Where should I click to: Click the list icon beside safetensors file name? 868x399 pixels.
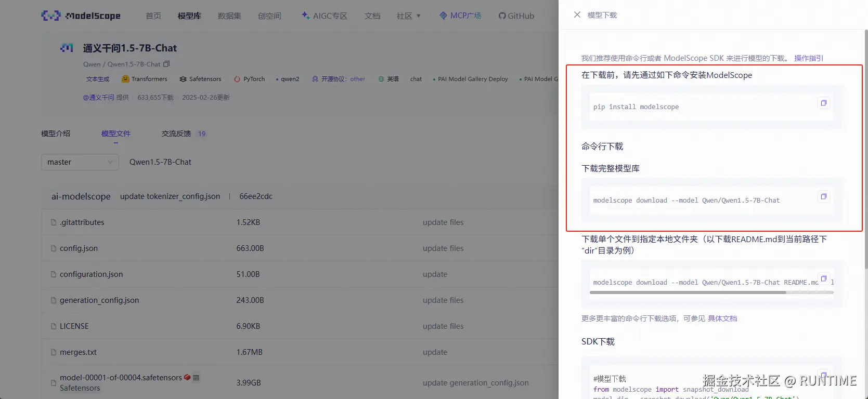[196, 378]
